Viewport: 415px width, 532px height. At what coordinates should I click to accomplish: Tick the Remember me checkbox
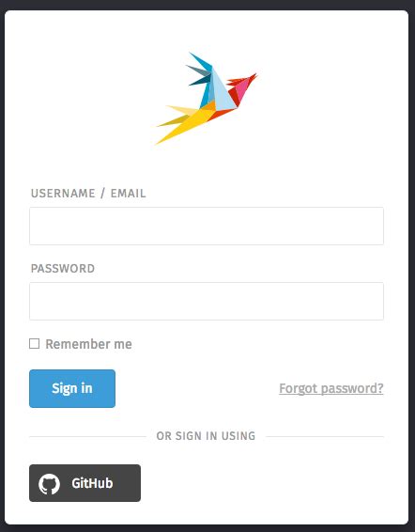pos(34,344)
